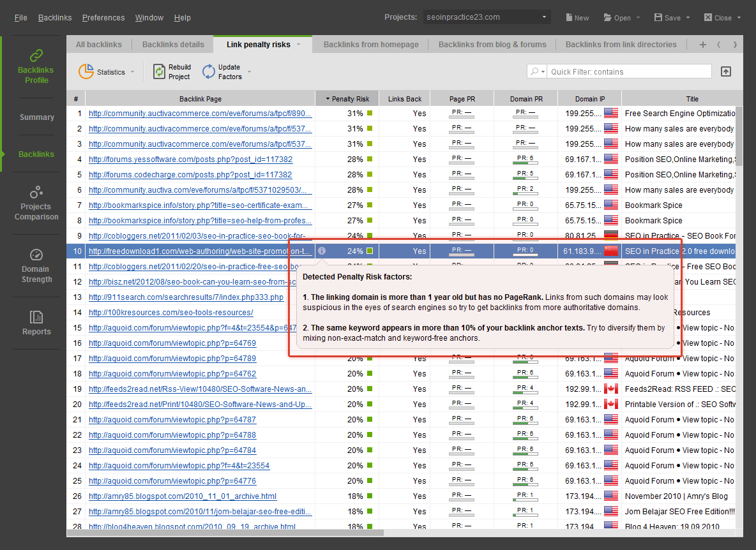Switch to All backlinks tab
The image size is (756, 550).
click(x=99, y=44)
